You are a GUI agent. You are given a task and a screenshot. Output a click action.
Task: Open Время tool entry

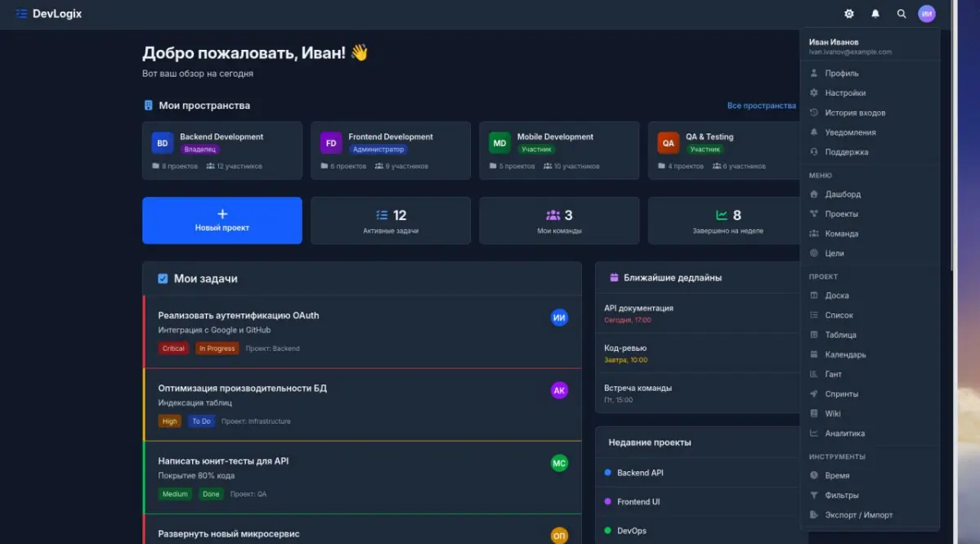pos(870,476)
